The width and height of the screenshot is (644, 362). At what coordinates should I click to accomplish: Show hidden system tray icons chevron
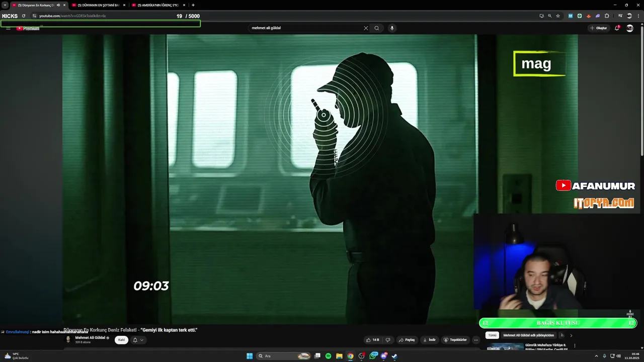[x=596, y=356]
